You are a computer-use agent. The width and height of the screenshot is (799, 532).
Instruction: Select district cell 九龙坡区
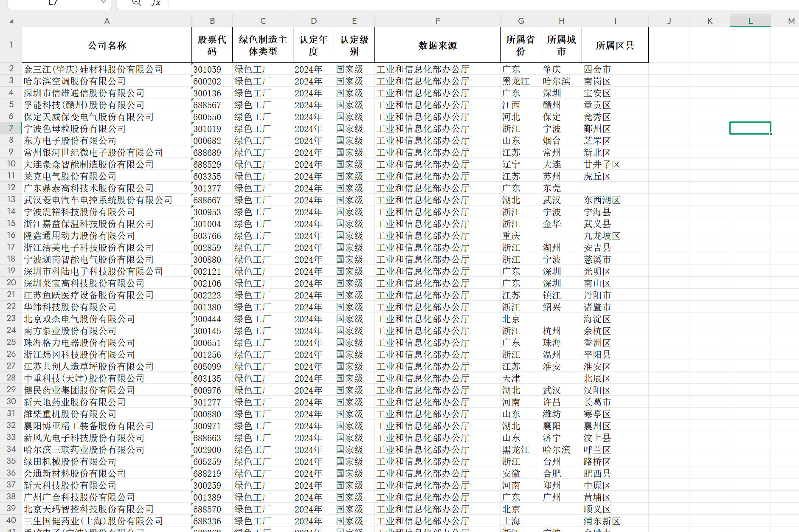615,236
